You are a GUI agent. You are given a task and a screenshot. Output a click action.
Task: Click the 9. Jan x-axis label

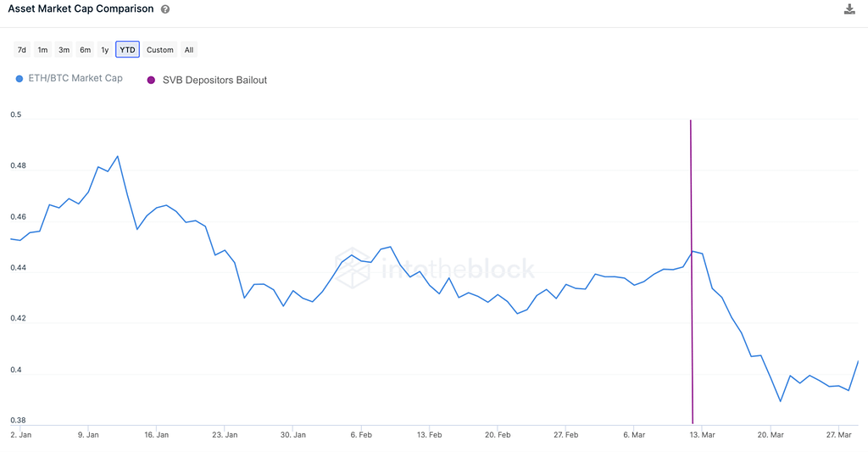pyautogui.click(x=88, y=434)
